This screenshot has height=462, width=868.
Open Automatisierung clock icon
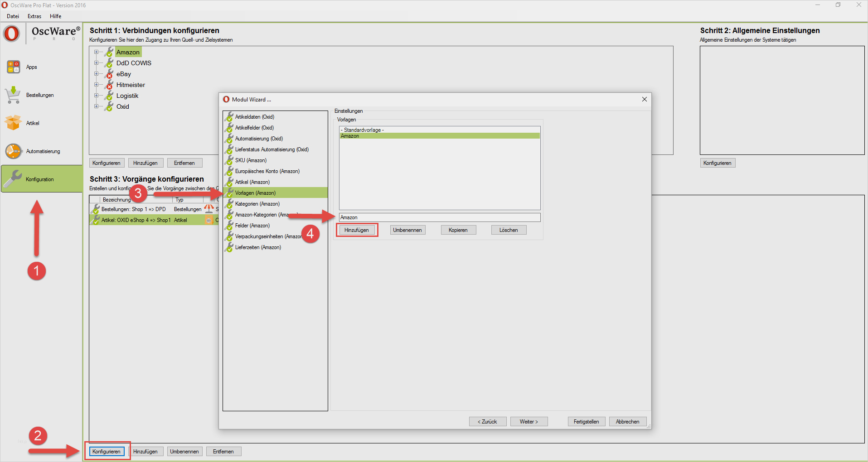13,151
